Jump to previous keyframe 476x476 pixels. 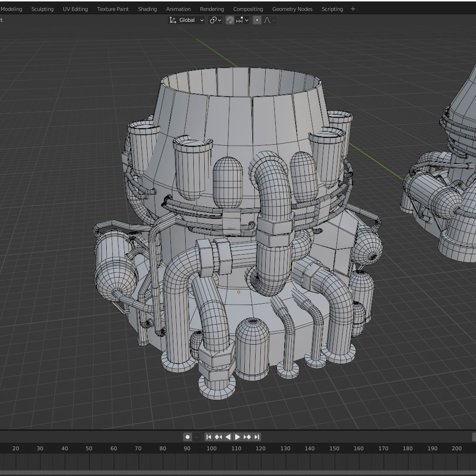[218, 437]
